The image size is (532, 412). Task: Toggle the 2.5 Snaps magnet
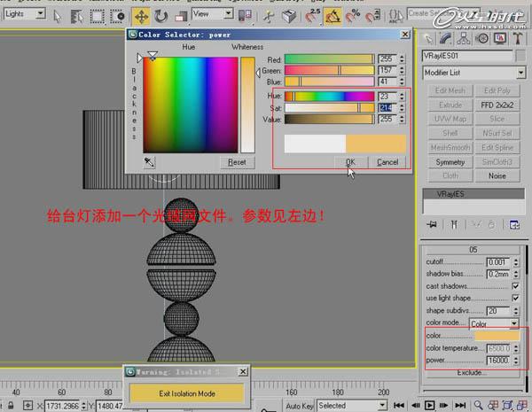[x=312, y=16]
